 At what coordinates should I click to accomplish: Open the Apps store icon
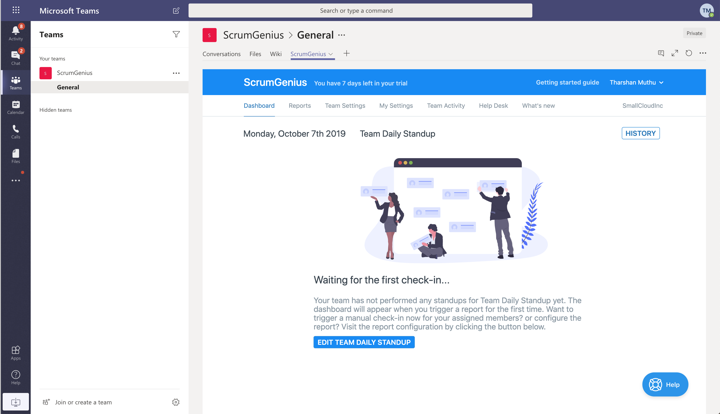click(x=16, y=352)
